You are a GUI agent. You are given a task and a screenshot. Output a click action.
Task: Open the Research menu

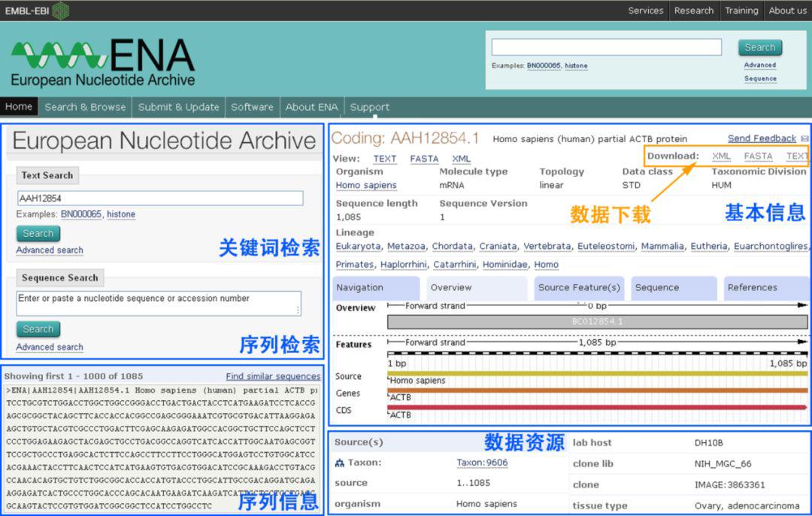click(x=693, y=11)
